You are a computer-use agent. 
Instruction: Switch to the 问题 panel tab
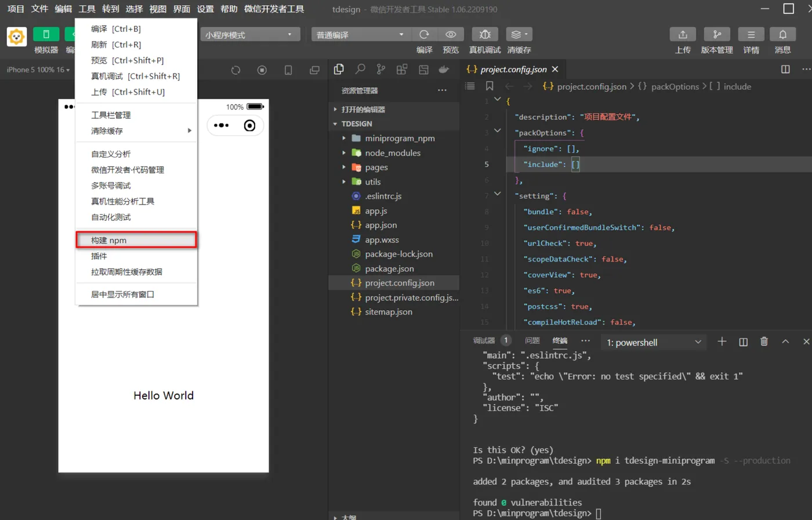[x=532, y=341]
